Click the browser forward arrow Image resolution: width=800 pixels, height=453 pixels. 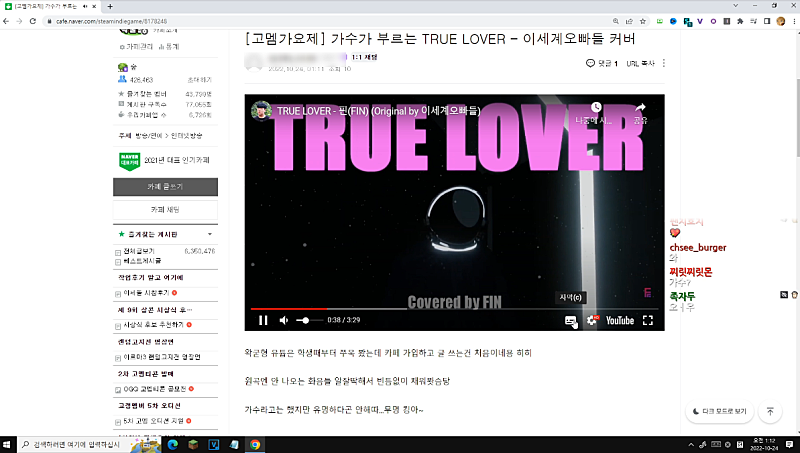click(19, 21)
